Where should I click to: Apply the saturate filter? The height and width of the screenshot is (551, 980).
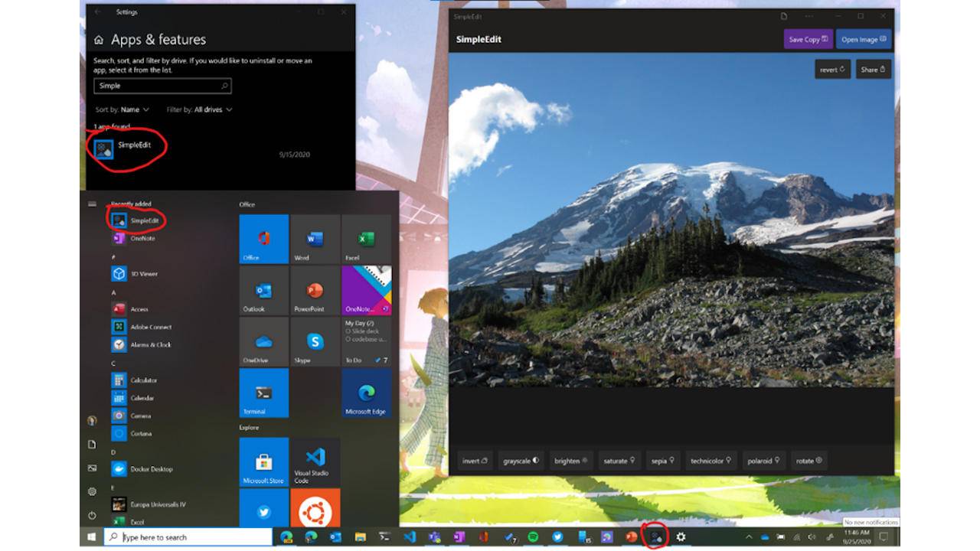tap(620, 461)
